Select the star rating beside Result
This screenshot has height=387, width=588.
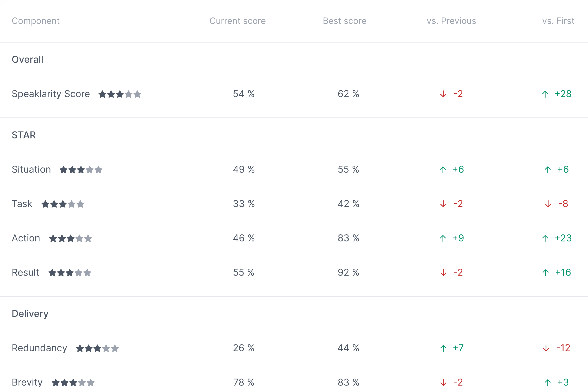(x=70, y=273)
